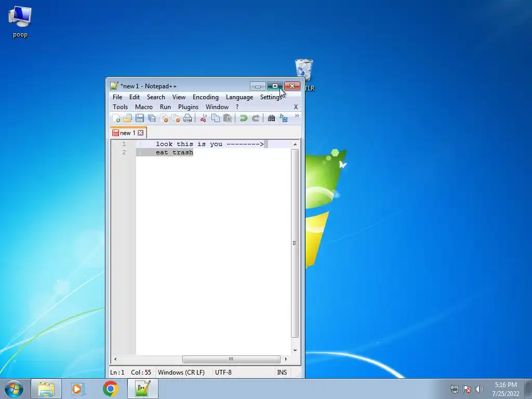Viewport: 532px width, 399px height.
Task: Select the 'poop' computer desktop icon
Action: click(x=20, y=22)
